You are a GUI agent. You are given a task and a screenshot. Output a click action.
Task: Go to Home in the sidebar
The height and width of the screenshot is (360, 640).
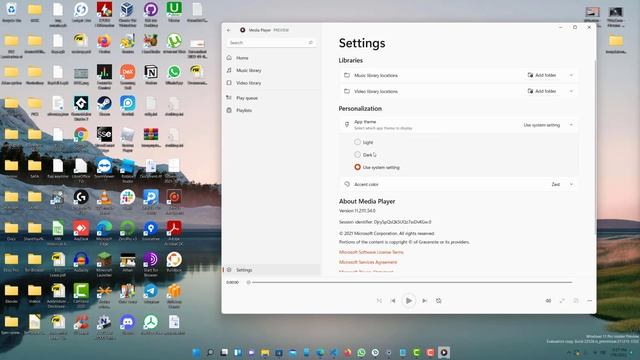[x=271, y=58]
